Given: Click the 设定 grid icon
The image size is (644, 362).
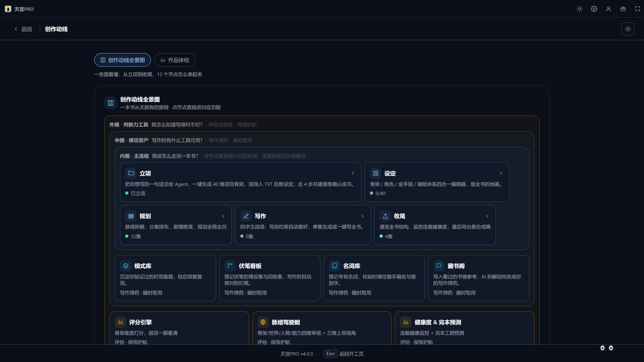Looking at the screenshot, I should point(376,173).
